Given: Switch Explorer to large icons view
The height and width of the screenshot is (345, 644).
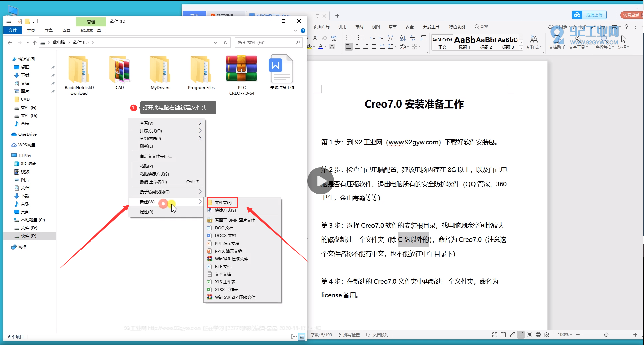Looking at the screenshot, I should [302, 337].
